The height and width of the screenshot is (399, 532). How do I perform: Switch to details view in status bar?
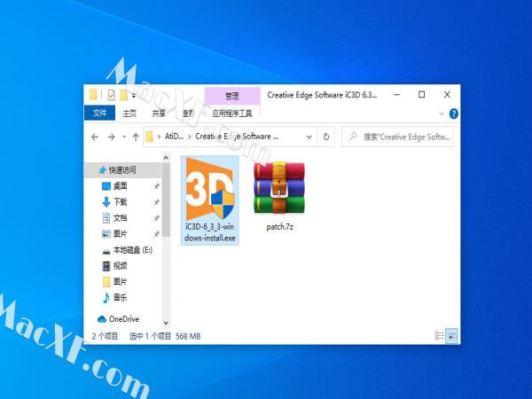439,336
